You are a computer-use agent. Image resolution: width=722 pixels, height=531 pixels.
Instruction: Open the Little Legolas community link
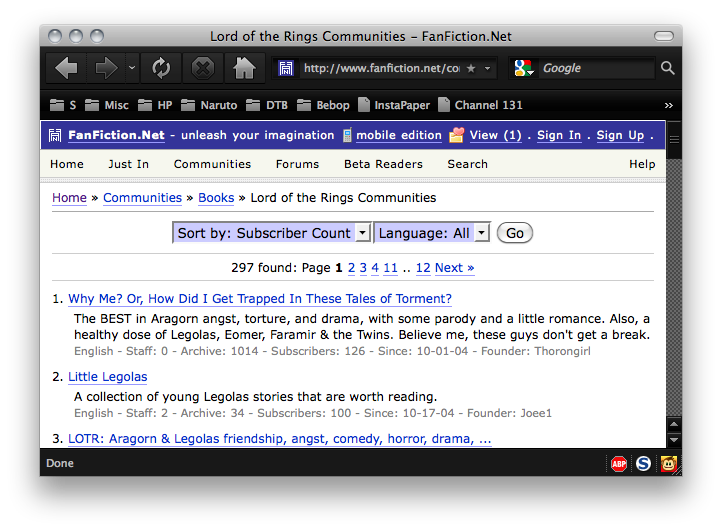tap(108, 377)
